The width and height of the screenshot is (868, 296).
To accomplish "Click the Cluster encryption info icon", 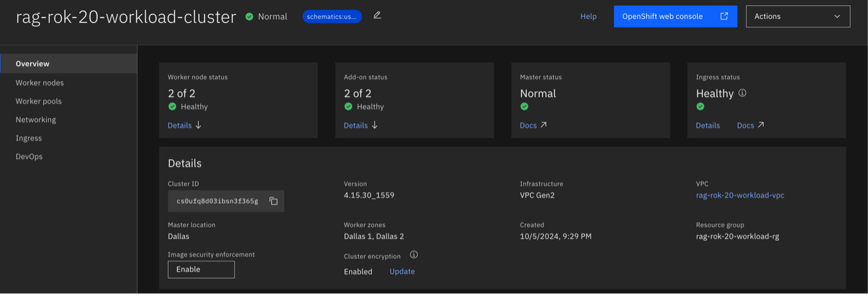I will tap(414, 255).
